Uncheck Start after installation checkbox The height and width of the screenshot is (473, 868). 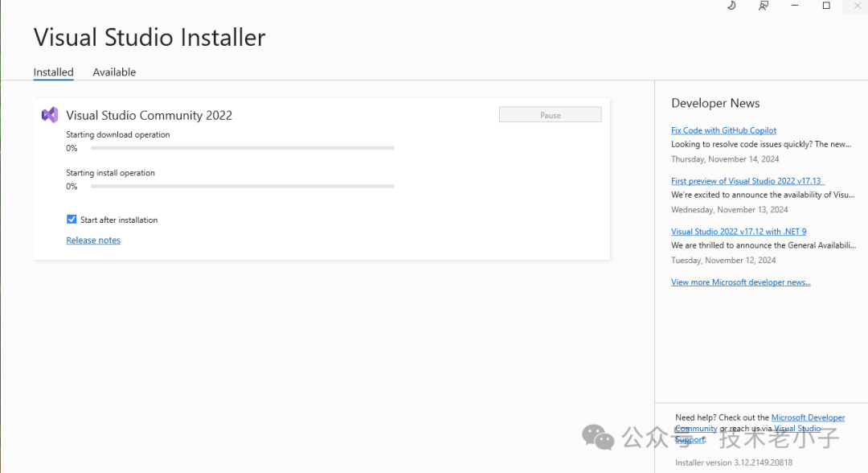point(72,220)
